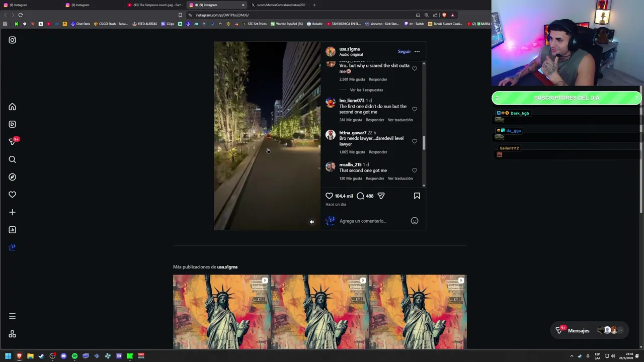Translate mcallis_215 comment with Ver traducción
This screenshot has height=362, width=644.
click(x=400, y=178)
